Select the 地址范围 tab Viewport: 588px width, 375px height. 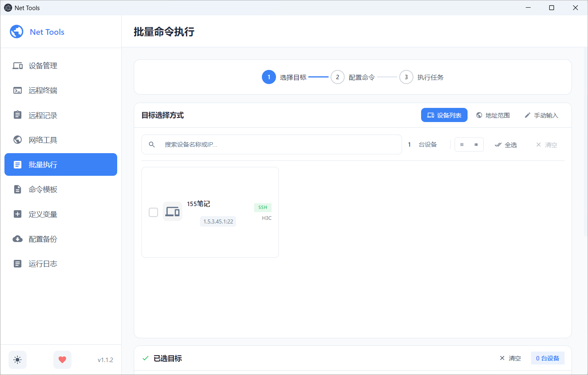tap(493, 115)
